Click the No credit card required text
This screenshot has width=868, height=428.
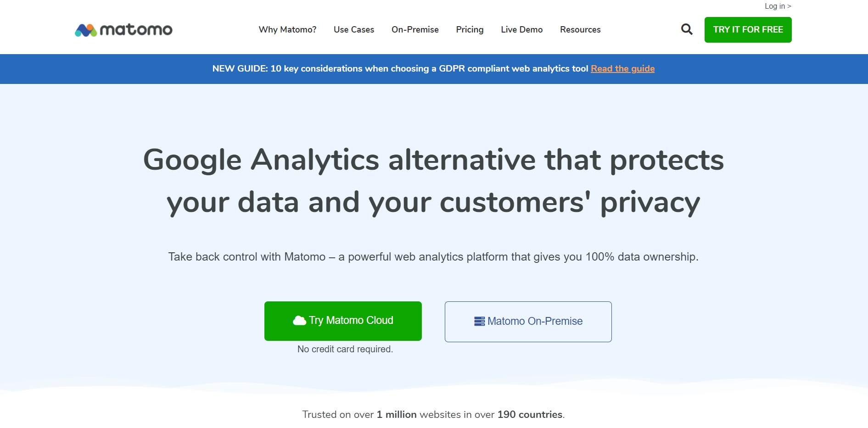click(345, 349)
